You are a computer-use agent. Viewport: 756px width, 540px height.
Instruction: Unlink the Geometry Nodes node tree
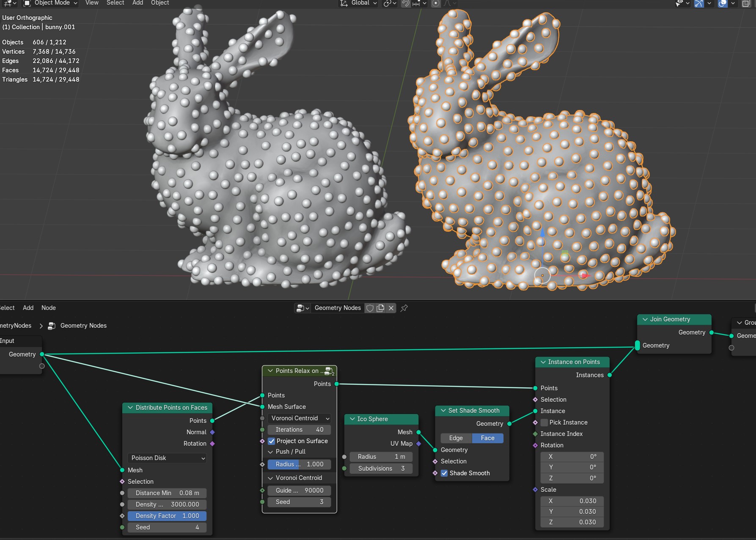pyautogui.click(x=391, y=308)
